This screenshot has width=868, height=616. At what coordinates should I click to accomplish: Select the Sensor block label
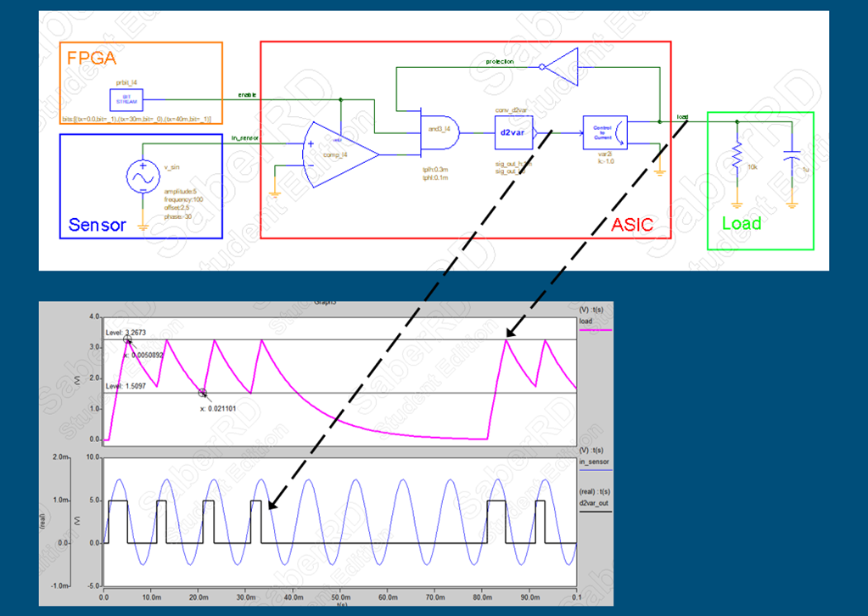97,225
